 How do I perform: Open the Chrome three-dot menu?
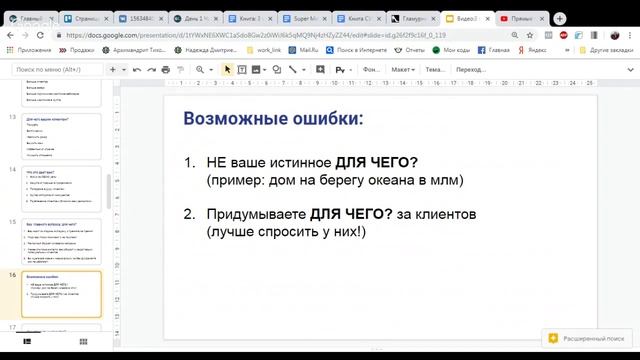pyautogui.click(x=630, y=36)
